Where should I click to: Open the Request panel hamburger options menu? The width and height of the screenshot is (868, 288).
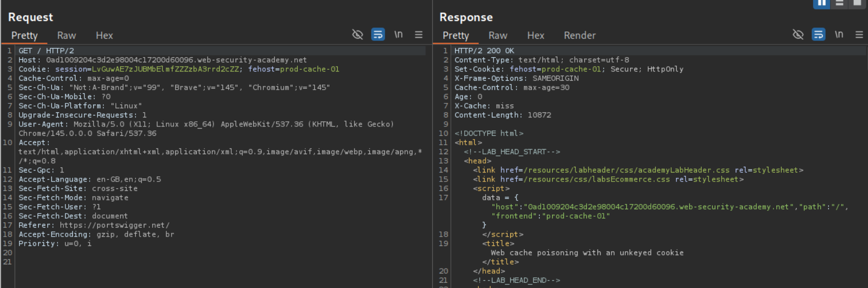tap(419, 35)
